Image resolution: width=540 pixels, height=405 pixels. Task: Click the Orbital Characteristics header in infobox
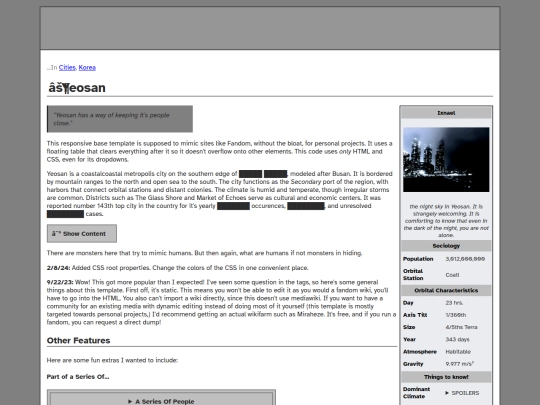(446, 290)
